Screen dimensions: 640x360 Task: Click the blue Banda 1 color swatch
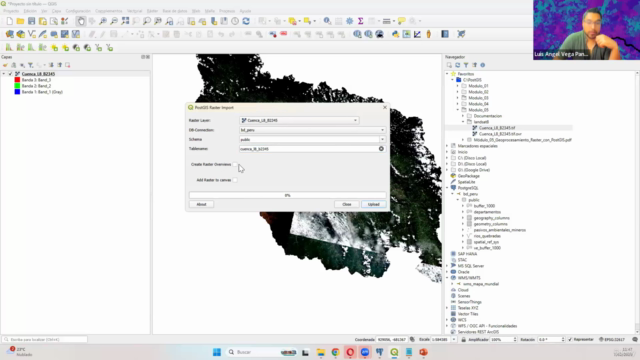[17, 92]
